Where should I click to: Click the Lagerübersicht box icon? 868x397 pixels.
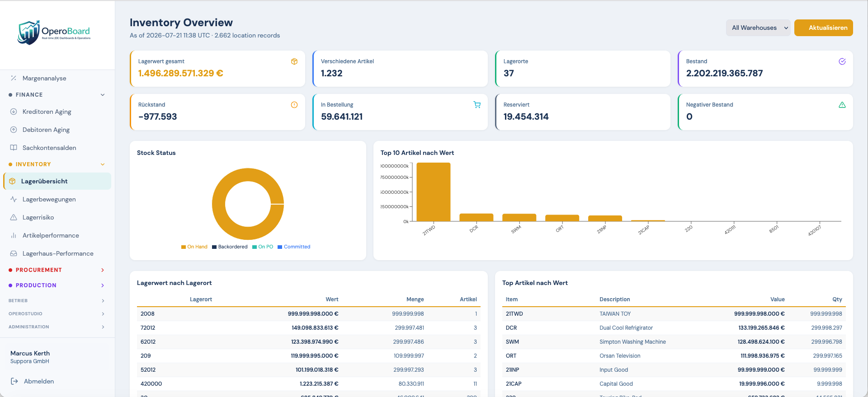[x=12, y=181]
